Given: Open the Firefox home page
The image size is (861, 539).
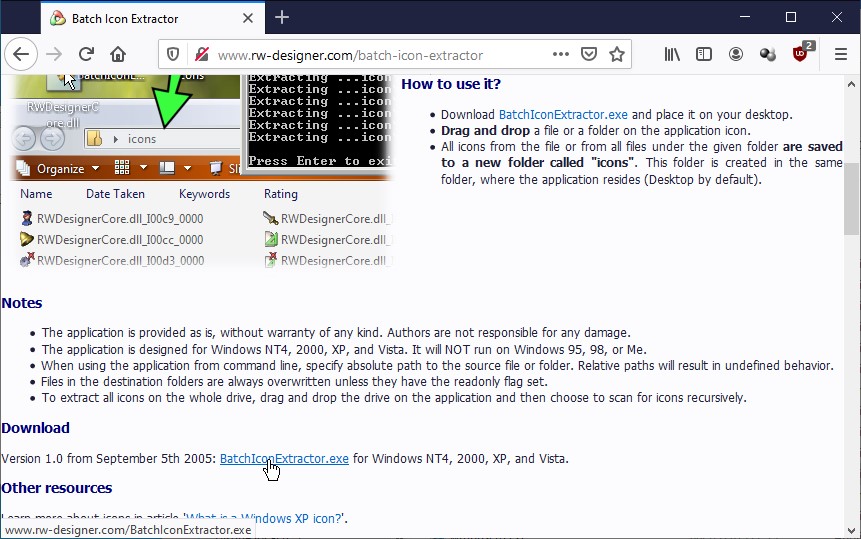Looking at the screenshot, I should [118, 54].
